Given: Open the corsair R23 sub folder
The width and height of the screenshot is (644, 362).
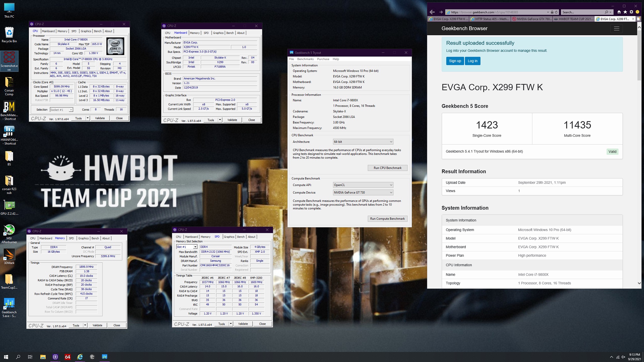Looking at the screenshot, I should (9, 185).
